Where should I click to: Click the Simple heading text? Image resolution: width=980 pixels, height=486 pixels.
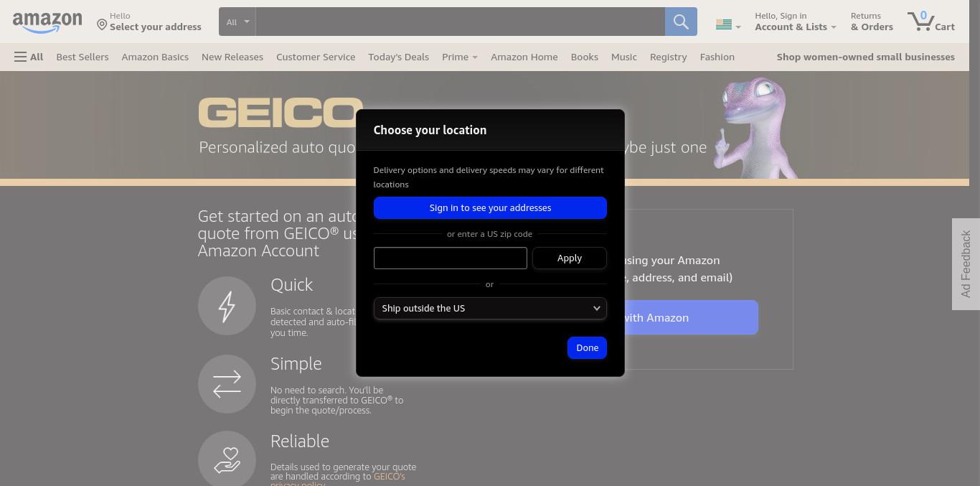click(296, 363)
